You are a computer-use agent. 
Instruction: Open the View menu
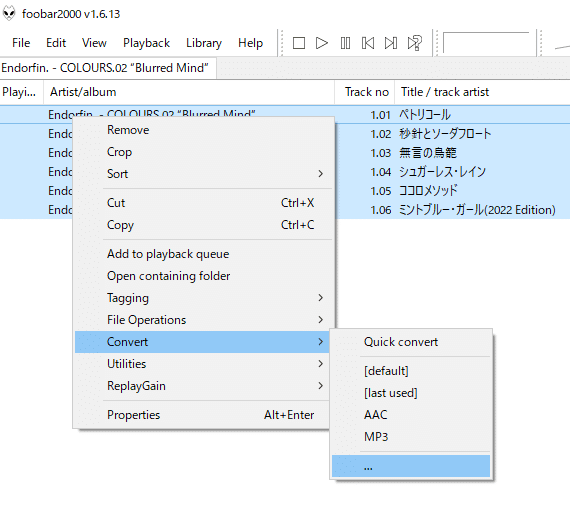94,43
